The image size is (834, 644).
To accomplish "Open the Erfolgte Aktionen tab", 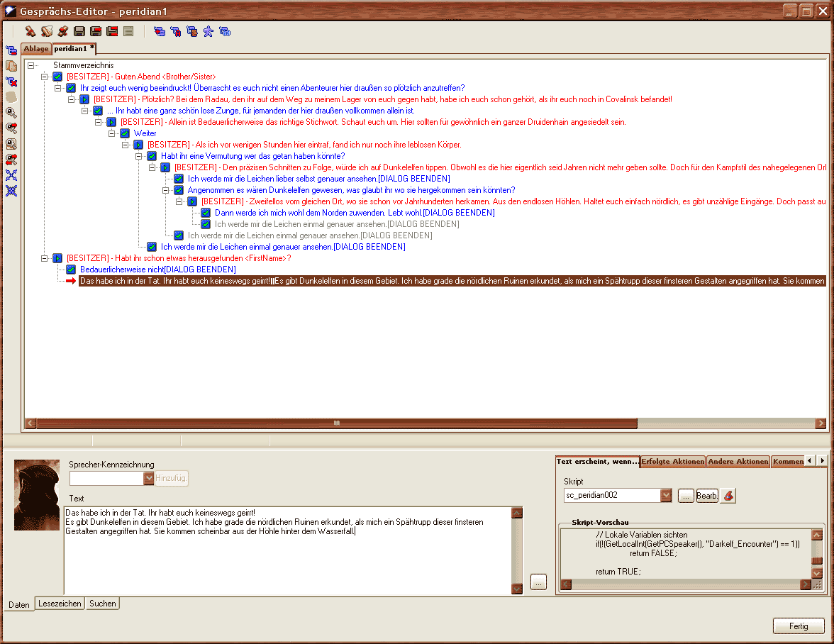I will (x=673, y=462).
